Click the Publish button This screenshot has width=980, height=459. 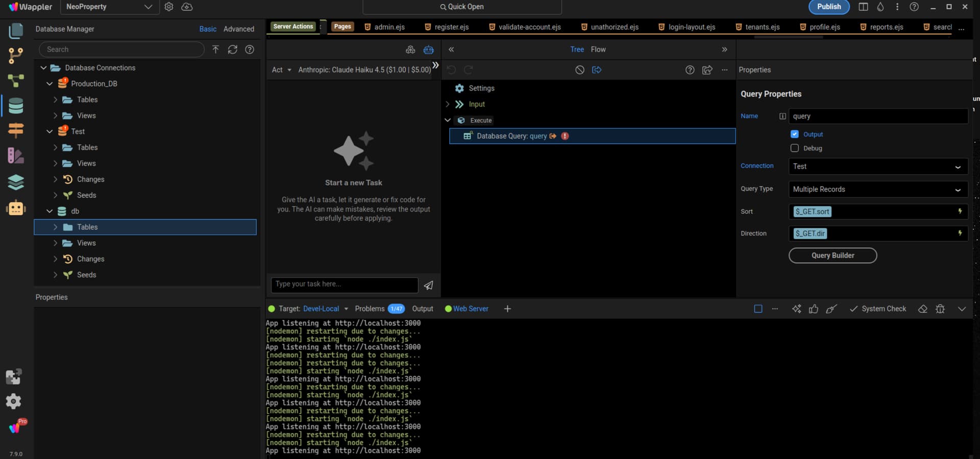(x=828, y=7)
